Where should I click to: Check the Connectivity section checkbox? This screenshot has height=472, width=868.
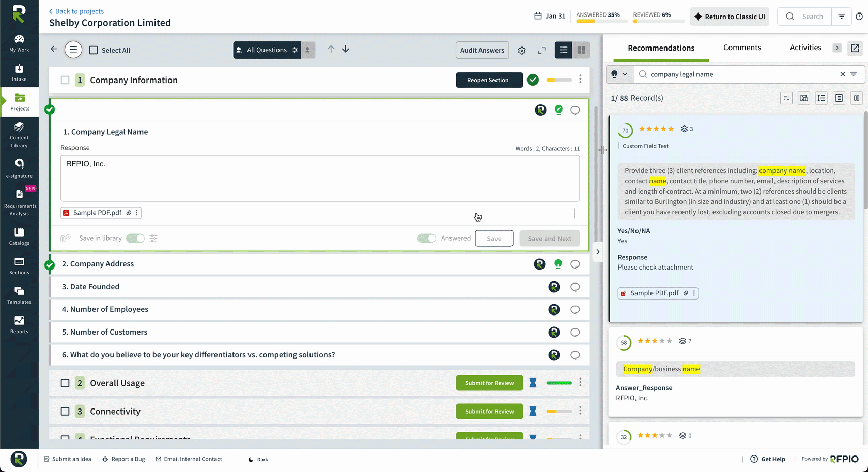point(65,412)
